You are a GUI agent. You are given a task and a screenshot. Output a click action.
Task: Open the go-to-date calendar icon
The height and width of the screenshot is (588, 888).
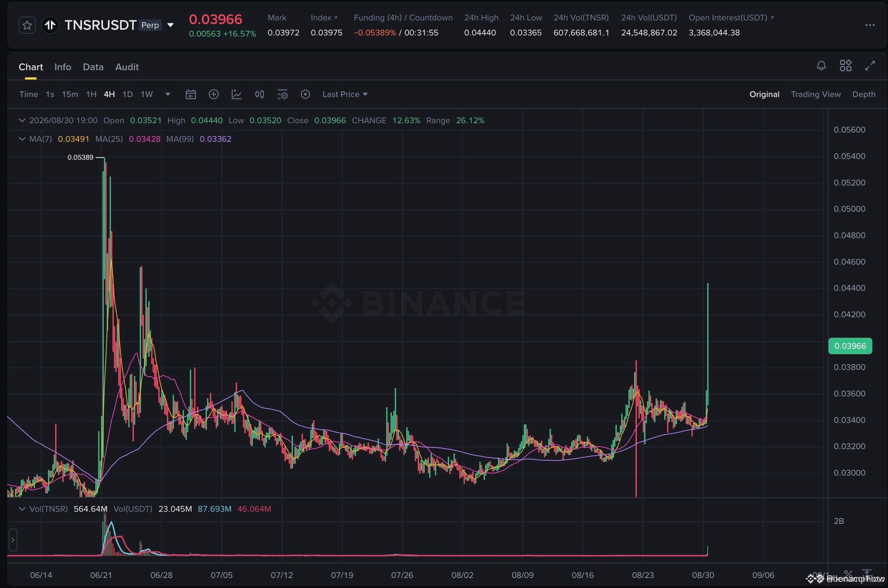pyautogui.click(x=190, y=94)
